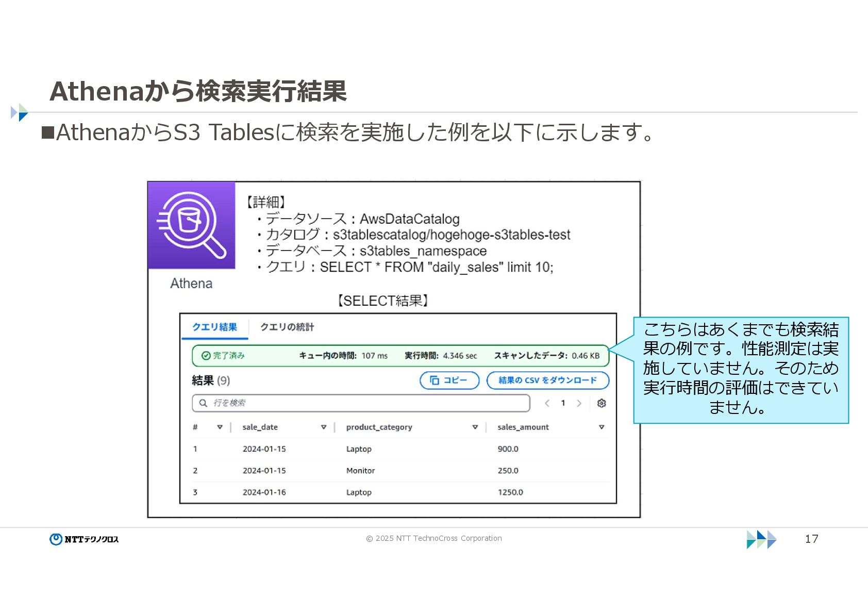Click the 【詳細】 heading
This screenshot has width=868, height=614.
pyautogui.click(x=266, y=202)
